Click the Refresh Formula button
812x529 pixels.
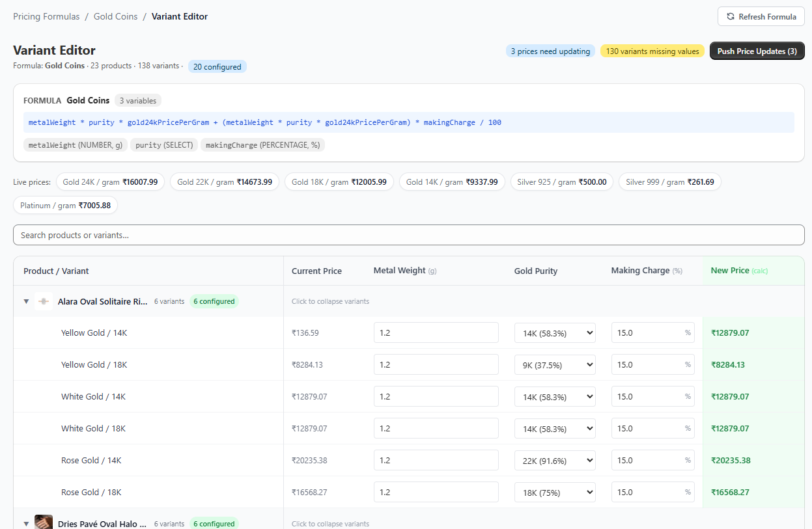761,16
